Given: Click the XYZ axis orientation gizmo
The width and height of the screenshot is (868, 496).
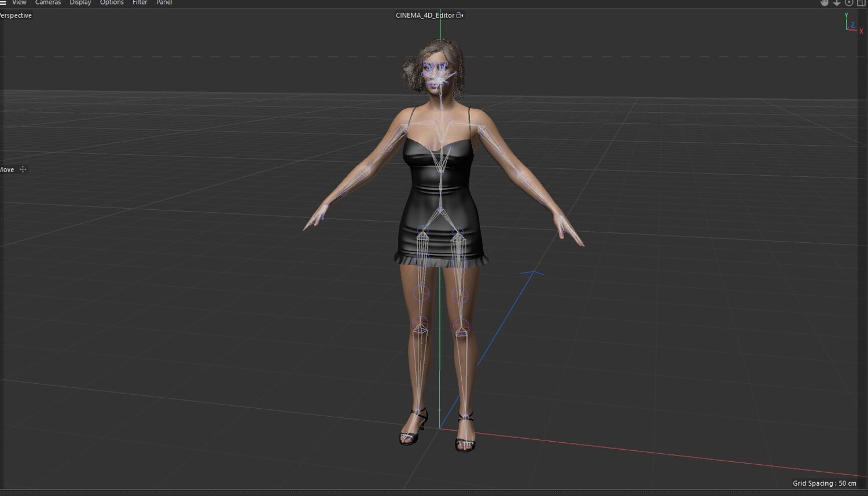Looking at the screenshot, I should point(853,23).
